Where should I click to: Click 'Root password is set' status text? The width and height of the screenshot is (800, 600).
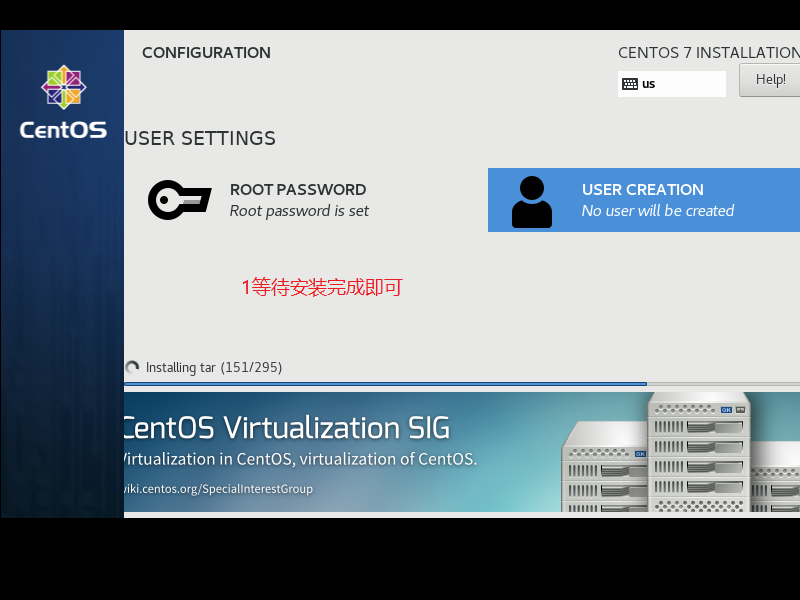299,211
